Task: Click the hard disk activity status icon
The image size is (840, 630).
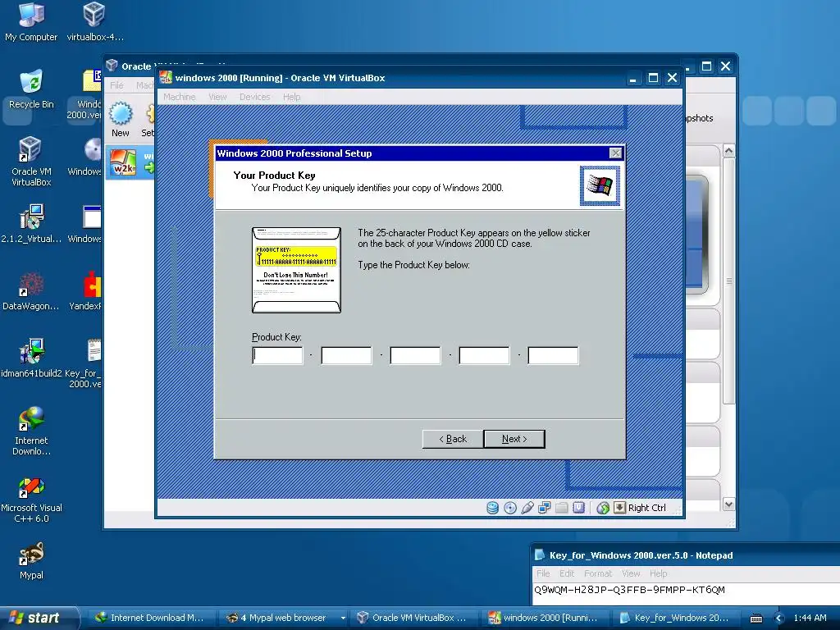Action: click(492, 507)
